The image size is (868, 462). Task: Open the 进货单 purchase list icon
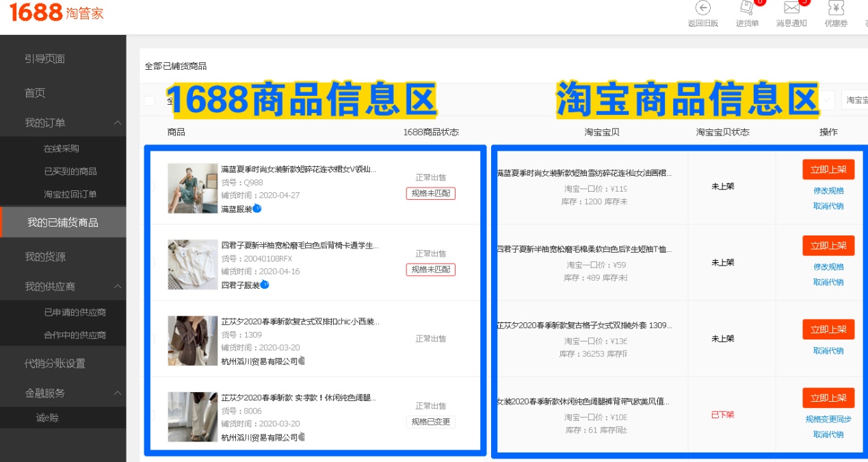[746, 9]
